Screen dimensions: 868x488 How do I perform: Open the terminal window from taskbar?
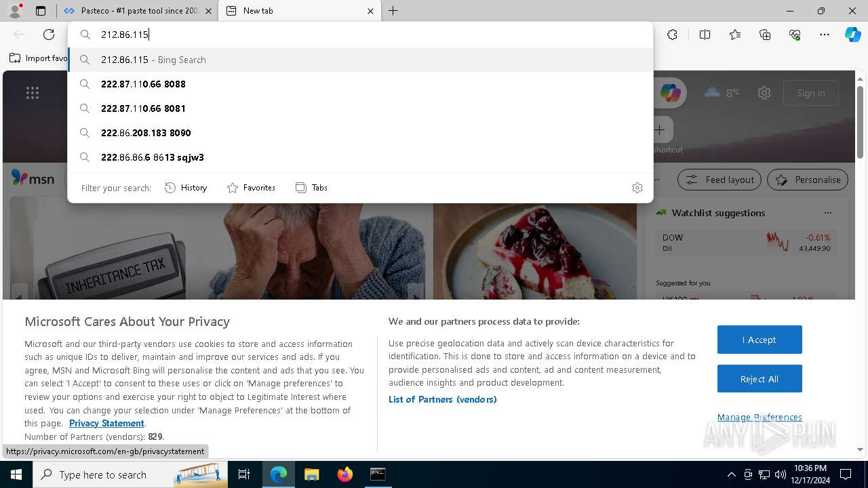click(x=378, y=474)
